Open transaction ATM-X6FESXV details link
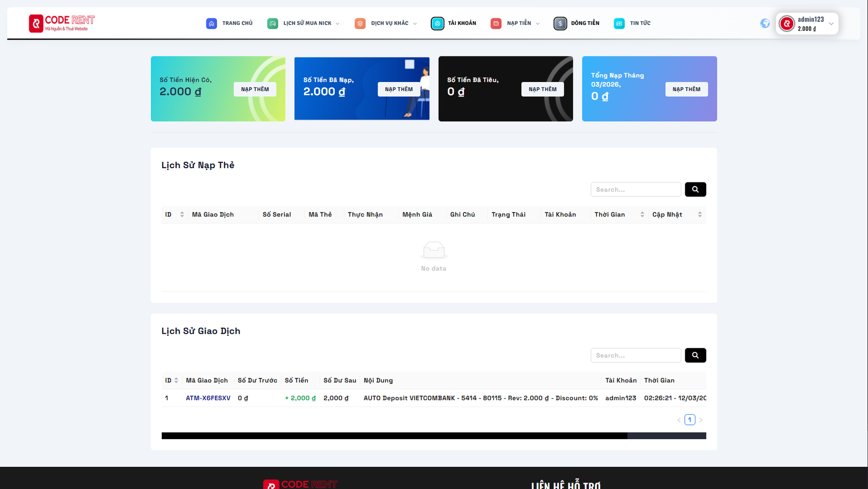This screenshot has width=868, height=489. click(208, 397)
